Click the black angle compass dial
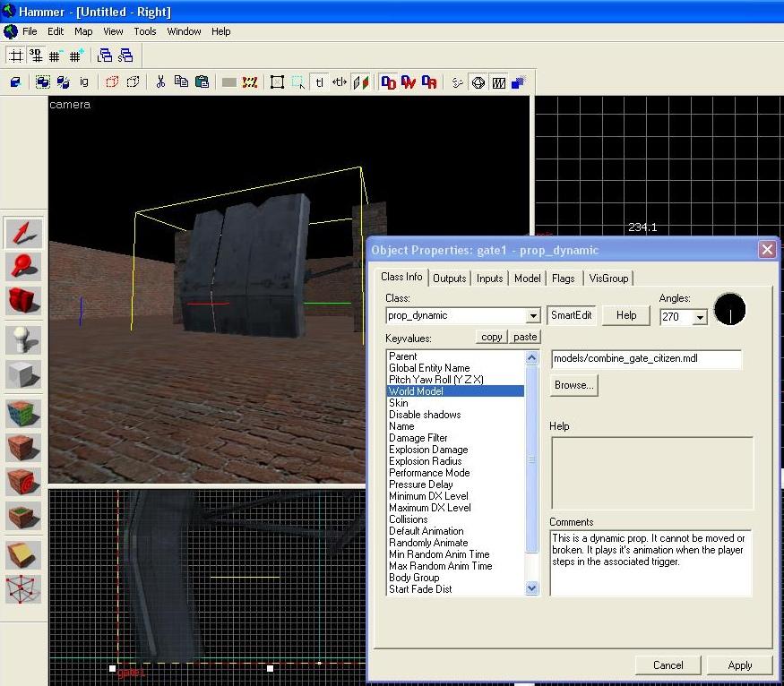The width and height of the screenshot is (784, 686). 729,309
